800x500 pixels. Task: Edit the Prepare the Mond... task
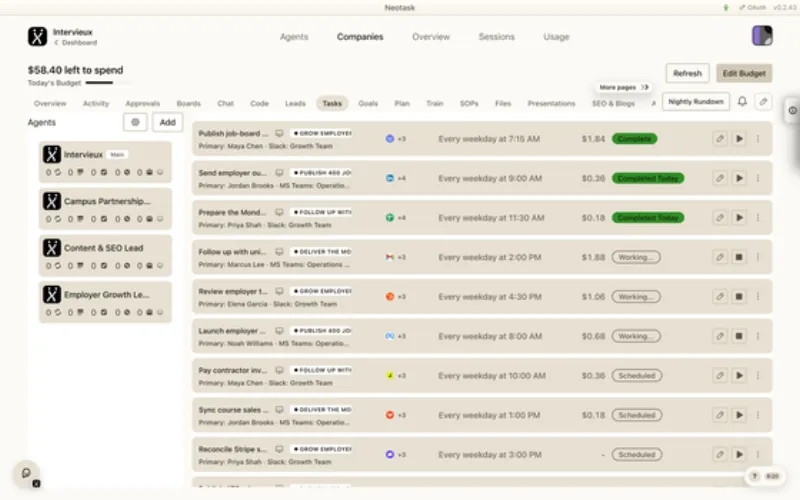[719, 218]
